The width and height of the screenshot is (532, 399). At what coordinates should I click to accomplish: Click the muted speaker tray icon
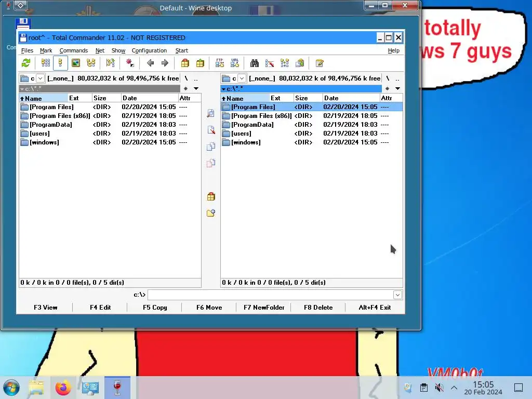tap(439, 388)
